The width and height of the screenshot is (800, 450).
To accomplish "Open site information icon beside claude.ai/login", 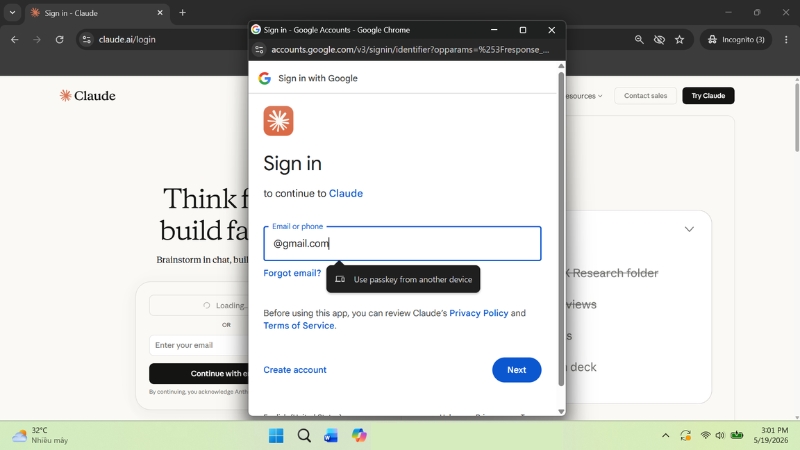I will pos(87,39).
